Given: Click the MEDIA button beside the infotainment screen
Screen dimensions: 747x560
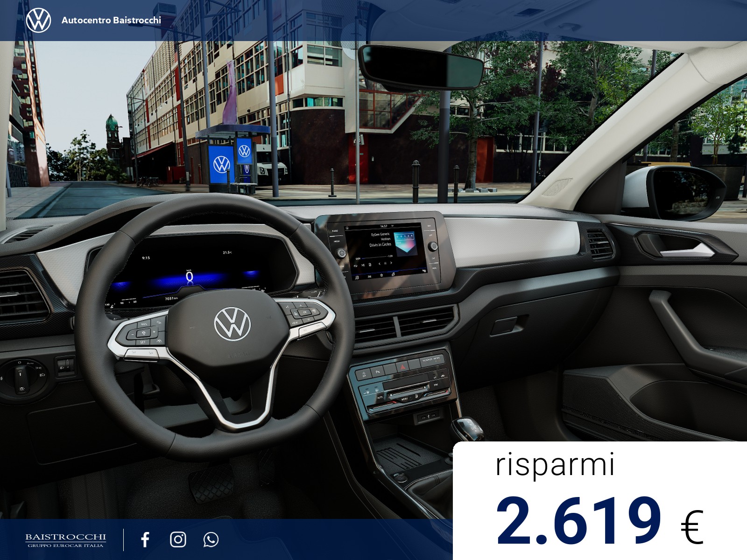Looking at the screenshot, I should (337, 241).
